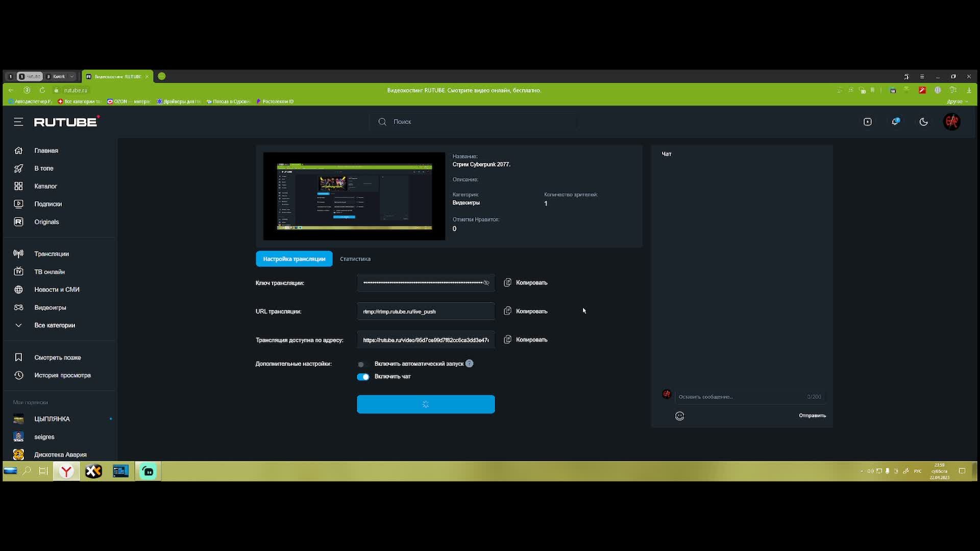Open the Ростелеком ID bookmark
Viewport: 980px width, 551px height.
pos(275,102)
